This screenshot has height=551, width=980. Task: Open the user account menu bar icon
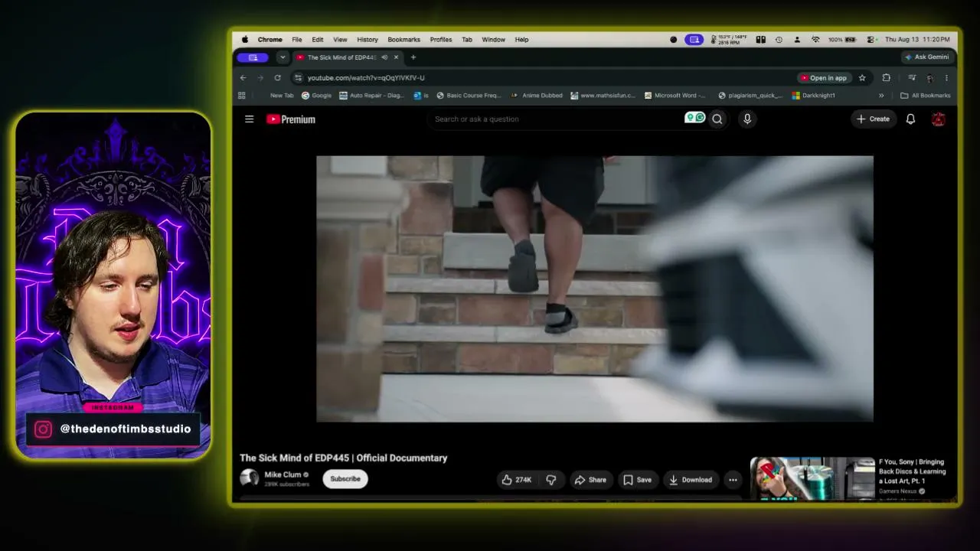[x=797, y=39]
